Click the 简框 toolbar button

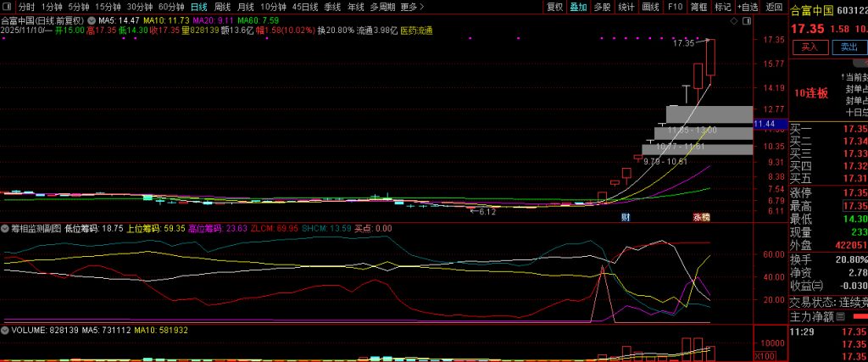pyautogui.click(x=698, y=7)
